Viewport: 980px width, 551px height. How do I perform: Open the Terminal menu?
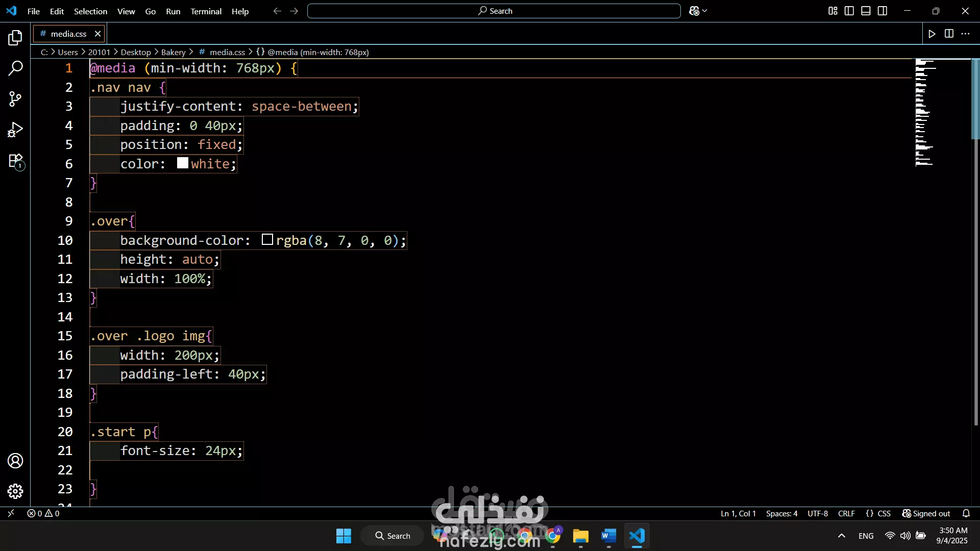[x=206, y=11]
